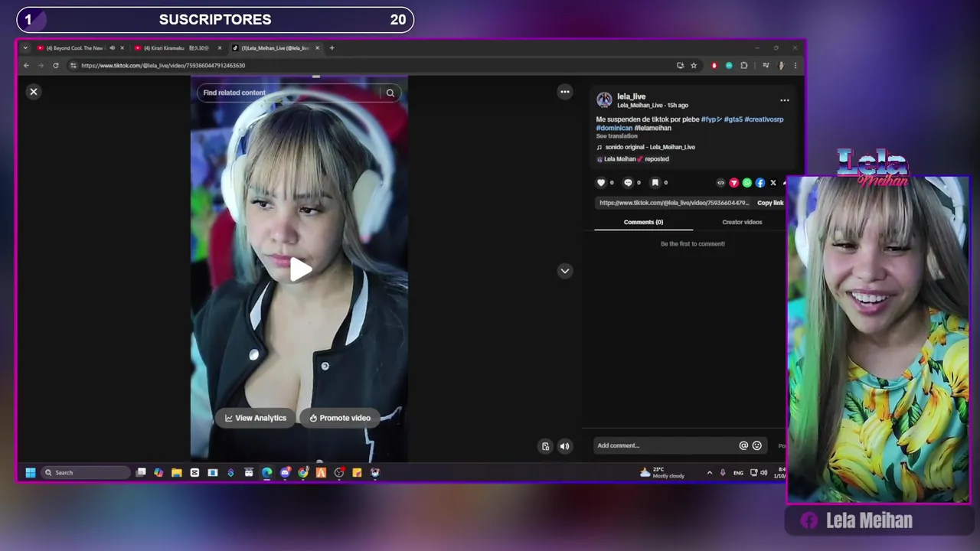The height and width of the screenshot is (551, 980).
Task: Close the TikTok video viewer with X
Action: [x=34, y=92]
